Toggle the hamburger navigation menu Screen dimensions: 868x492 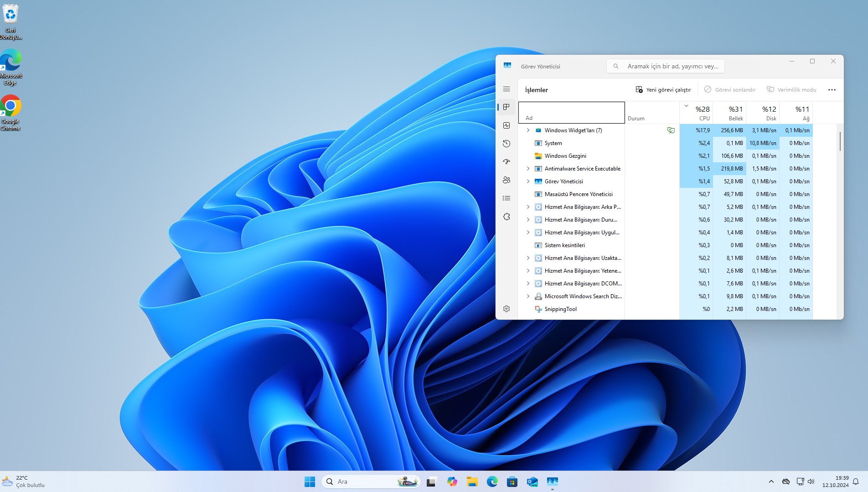pos(506,89)
